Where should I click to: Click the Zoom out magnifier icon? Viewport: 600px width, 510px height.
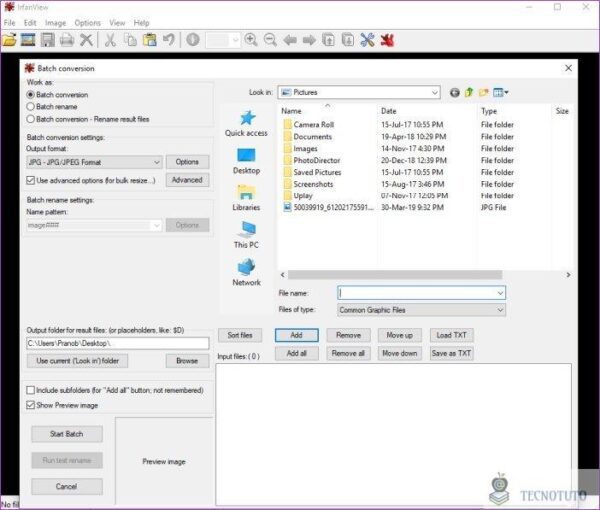tap(270, 40)
